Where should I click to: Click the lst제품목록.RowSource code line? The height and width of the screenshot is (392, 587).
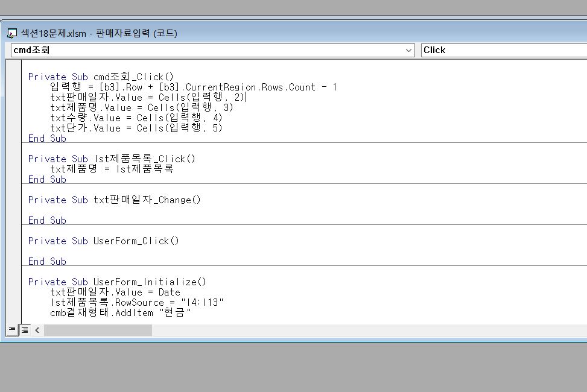coord(137,303)
